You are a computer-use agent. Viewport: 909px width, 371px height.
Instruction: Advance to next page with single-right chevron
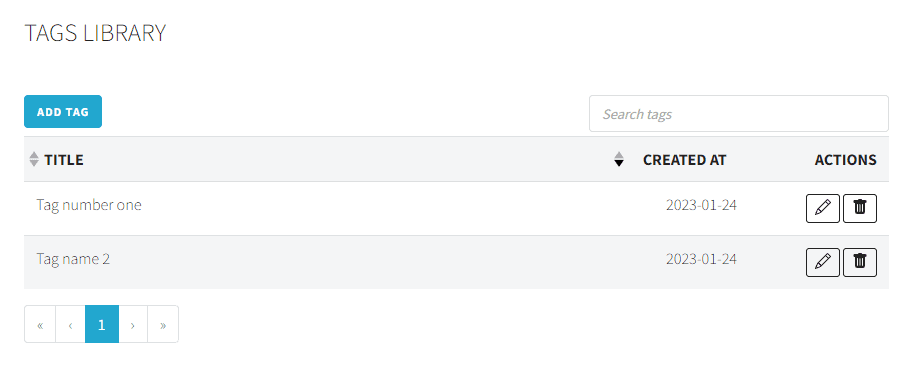coord(133,324)
